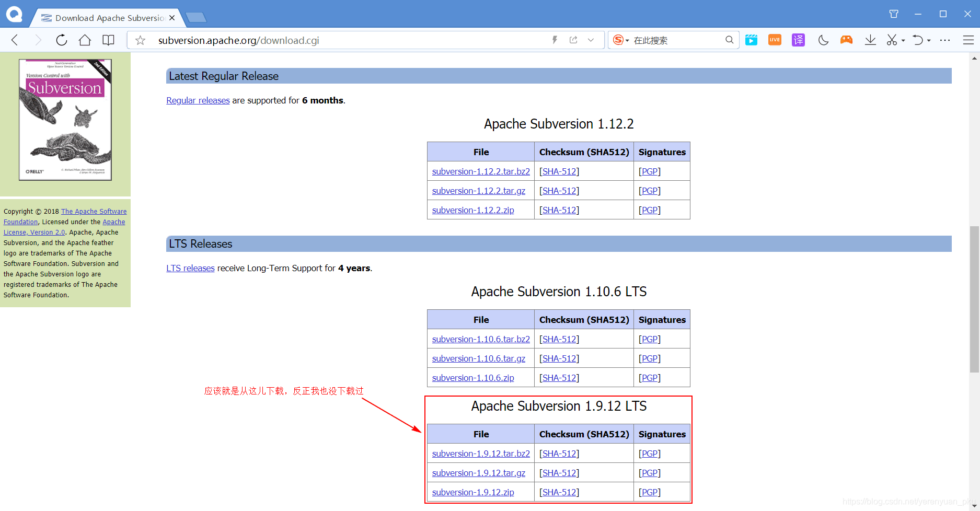Download subversion-1.10.6.zip
The height and width of the screenshot is (511, 980).
(x=473, y=378)
